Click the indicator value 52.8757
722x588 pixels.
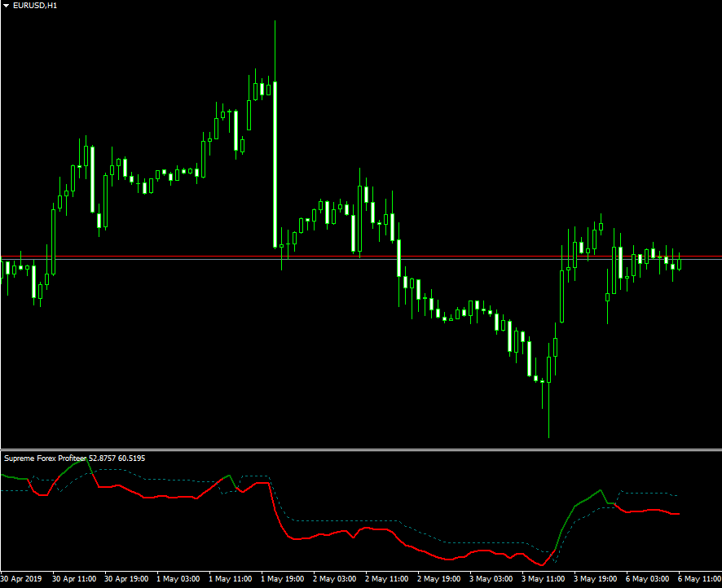pyautogui.click(x=103, y=459)
